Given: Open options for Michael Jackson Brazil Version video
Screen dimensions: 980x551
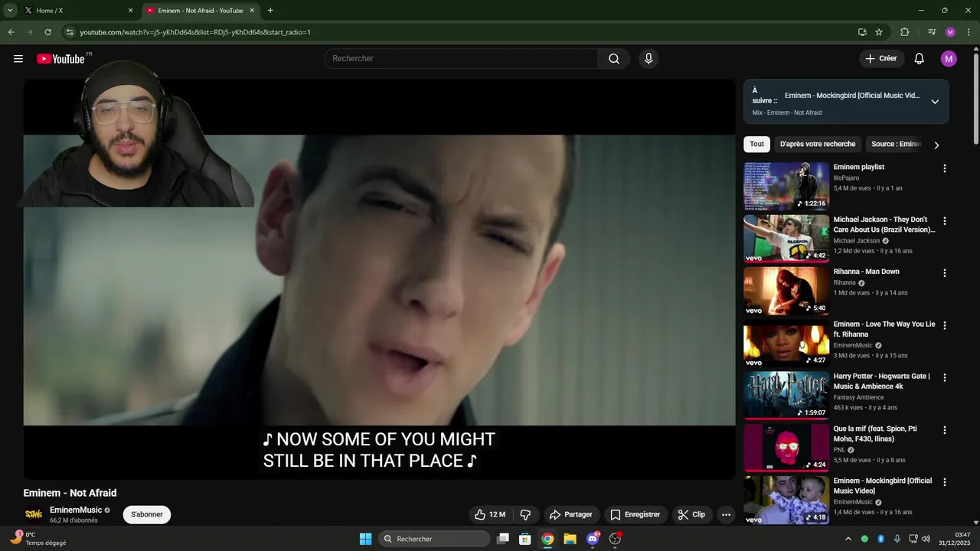Looking at the screenshot, I should coord(944,220).
